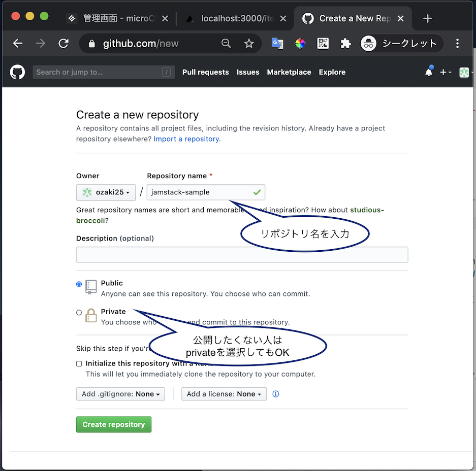Screen dimensions: 476x471
Task: Click the browser forward arrow
Action: (40, 43)
